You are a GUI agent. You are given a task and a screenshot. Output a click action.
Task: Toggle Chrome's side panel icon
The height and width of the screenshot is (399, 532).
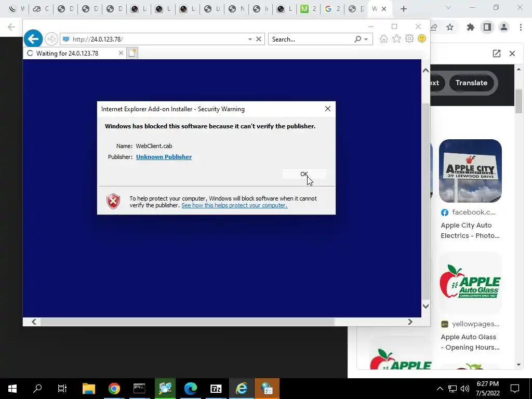tap(487, 27)
